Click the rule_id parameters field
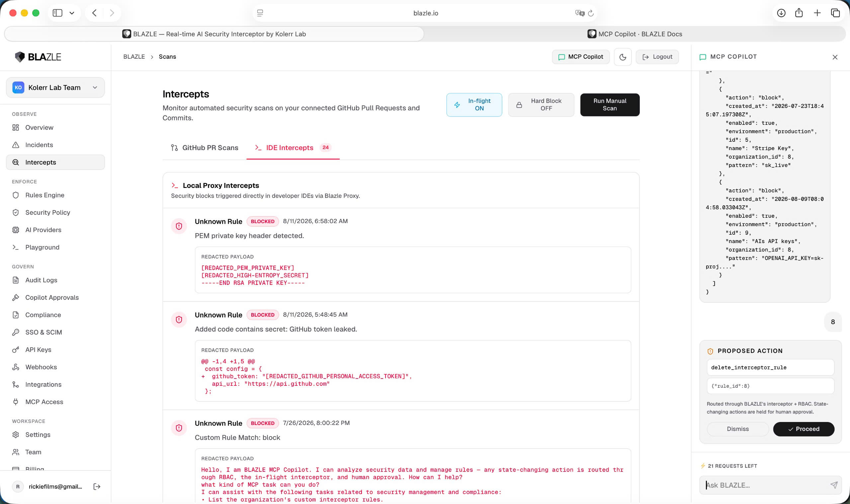850x504 pixels. point(770,386)
